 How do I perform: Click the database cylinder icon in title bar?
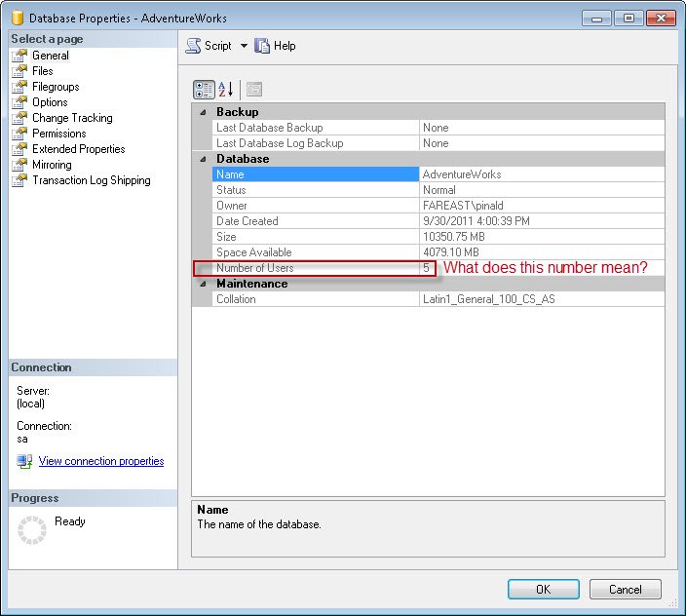click(18, 18)
